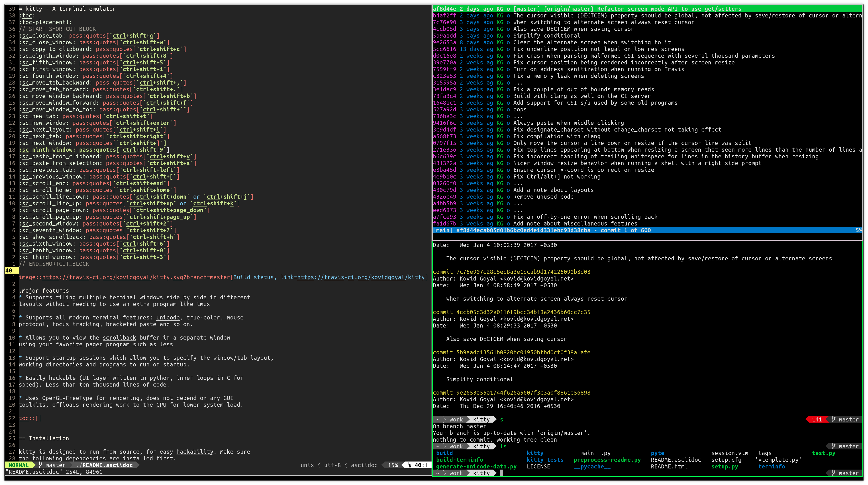Screen dimensions: 868x485
Task: Click the 40:1 cursor position indicator
Action: pos(419,465)
